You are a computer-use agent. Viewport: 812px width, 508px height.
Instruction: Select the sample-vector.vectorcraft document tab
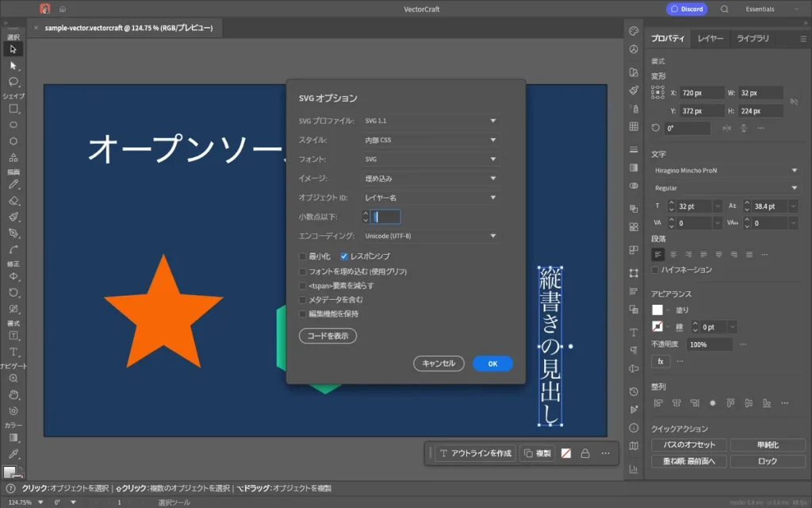pyautogui.click(x=128, y=28)
